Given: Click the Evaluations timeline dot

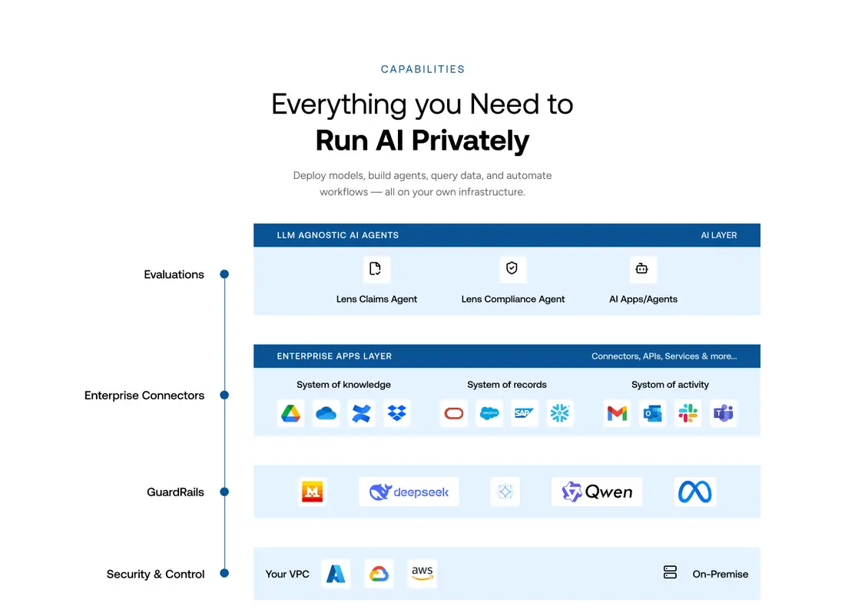Looking at the screenshot, I should point(224,274).
